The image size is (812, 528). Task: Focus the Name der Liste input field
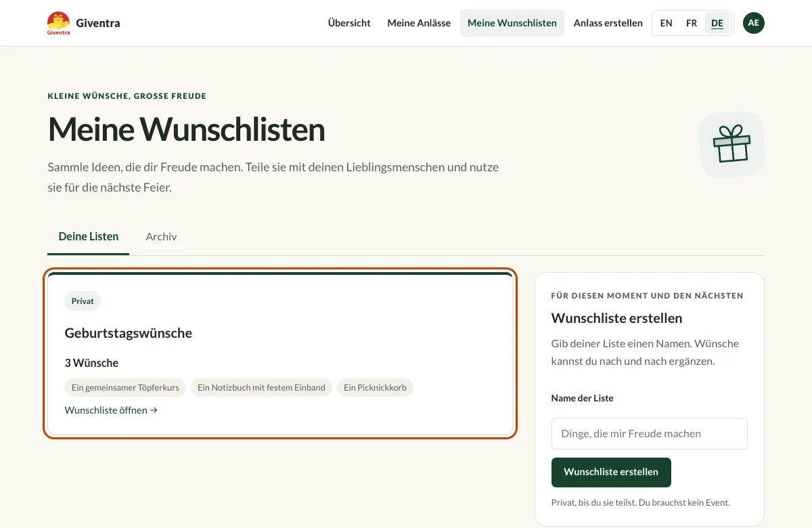point(650,434)
